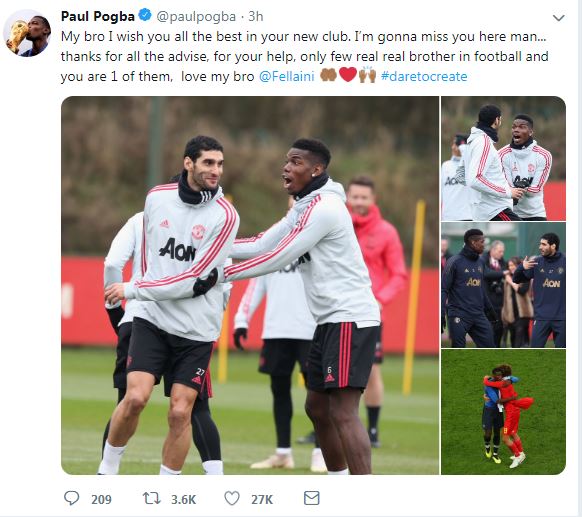Open the navy tracksuit photo thumbnail
Image resolution: width=582 pixels, height=517 pixels.
pyautogui.click(x=504, y=285)
